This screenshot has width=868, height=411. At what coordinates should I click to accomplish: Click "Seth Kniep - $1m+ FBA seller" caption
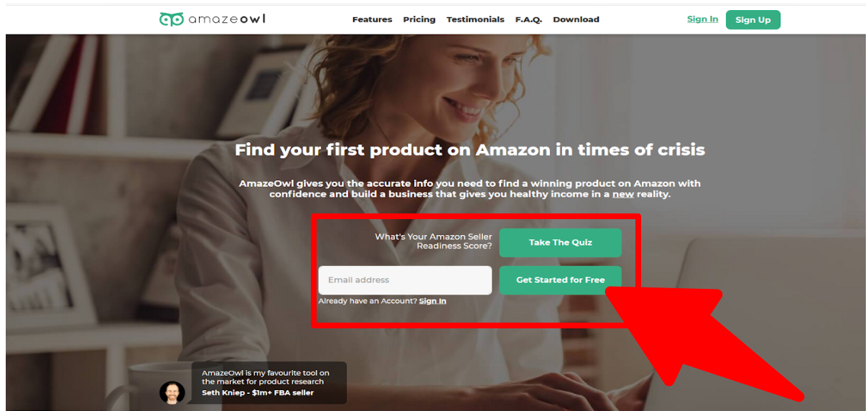point(258,393)
